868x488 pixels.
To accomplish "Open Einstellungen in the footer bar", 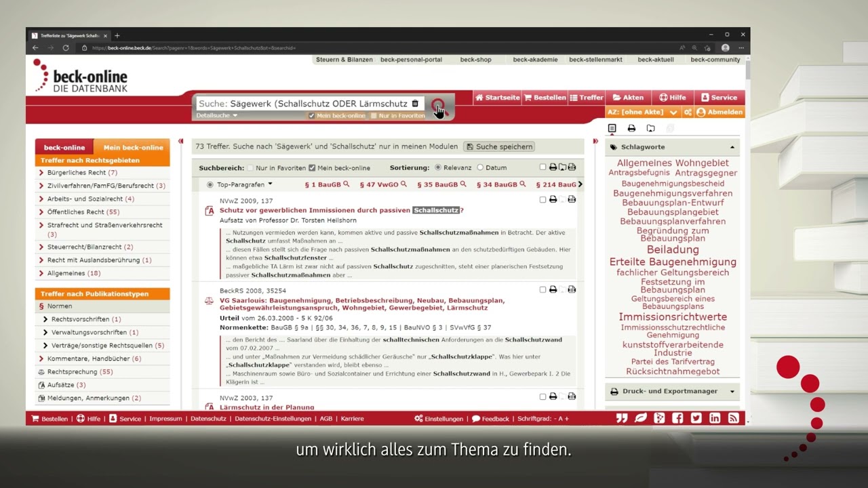I will coord(439,419).
